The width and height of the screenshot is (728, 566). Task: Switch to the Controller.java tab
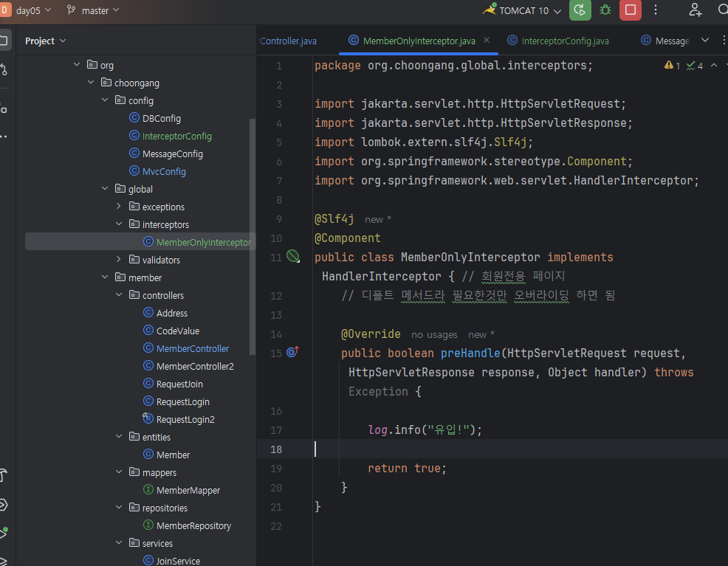coord(289,41)
